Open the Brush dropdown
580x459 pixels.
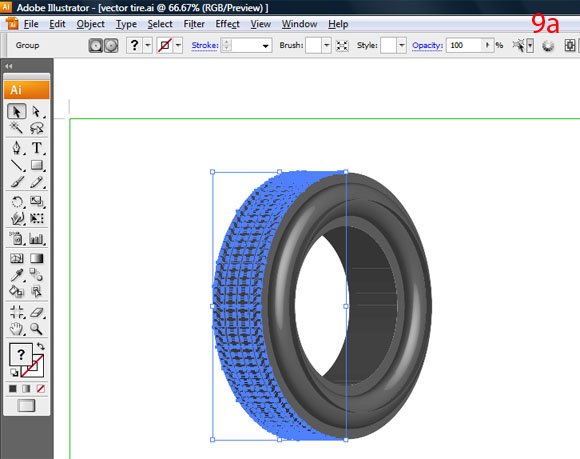point(326,45)
